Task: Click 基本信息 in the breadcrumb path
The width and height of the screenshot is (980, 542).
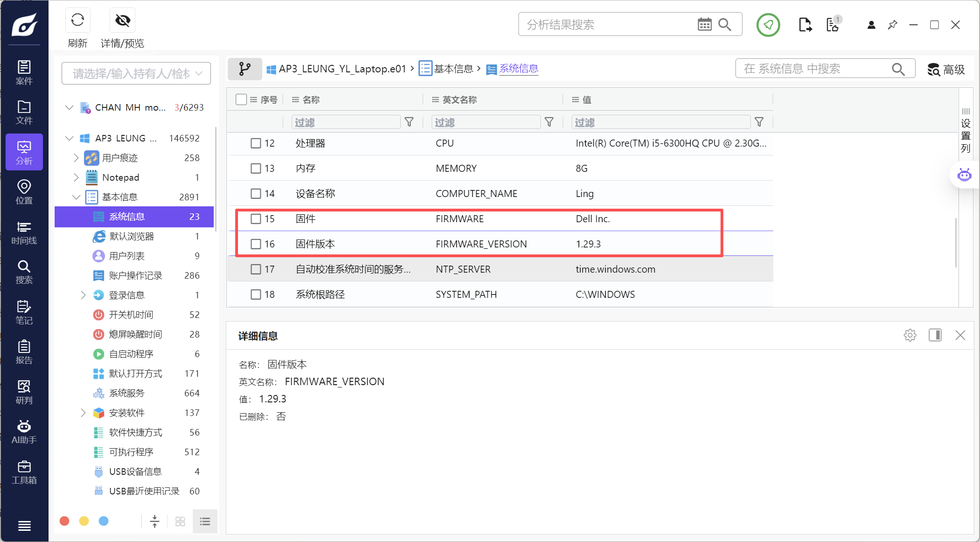Action: pos(453,69)
